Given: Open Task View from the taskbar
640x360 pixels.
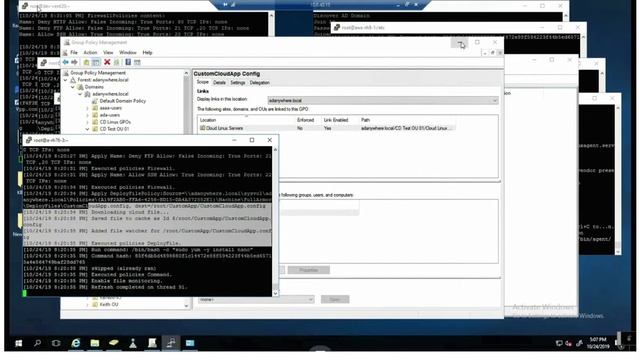Looking at the screenshot, I should 56,343.
